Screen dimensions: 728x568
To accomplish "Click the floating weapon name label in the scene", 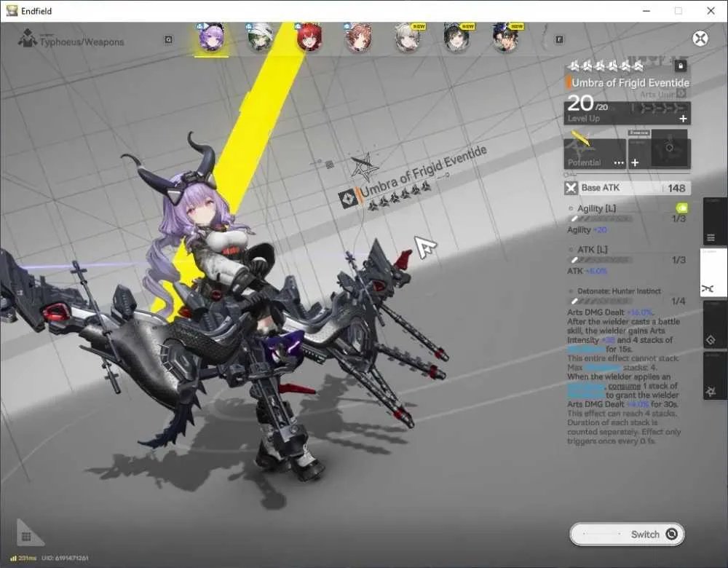I will click(423, 171).
